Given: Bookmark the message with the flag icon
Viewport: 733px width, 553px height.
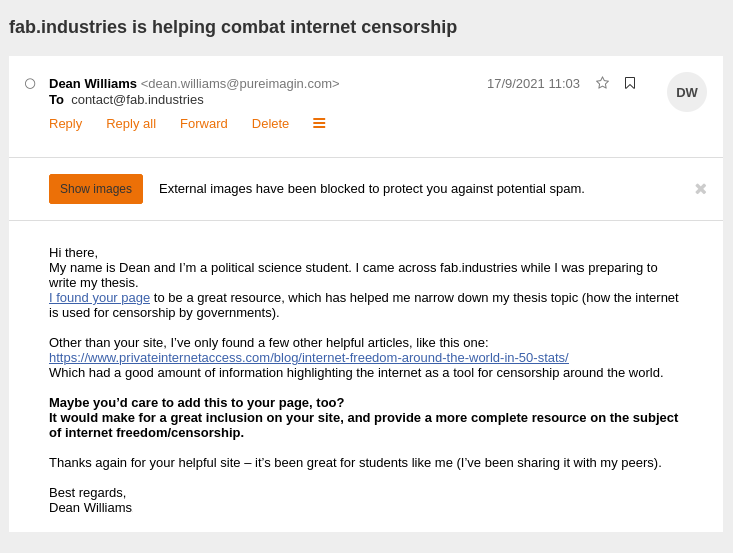Looking at the screenshot, I should [630, 83].
